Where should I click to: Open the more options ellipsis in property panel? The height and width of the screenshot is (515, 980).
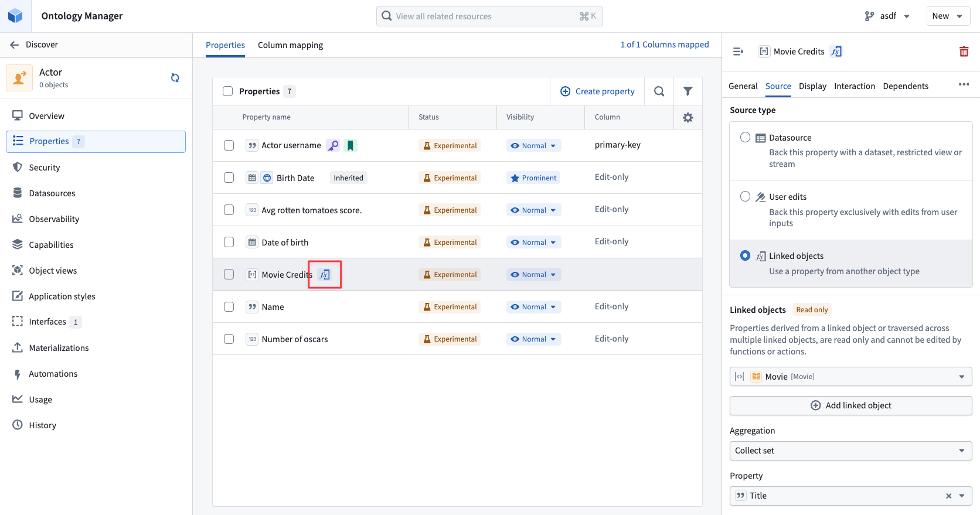tap(964, 84)
